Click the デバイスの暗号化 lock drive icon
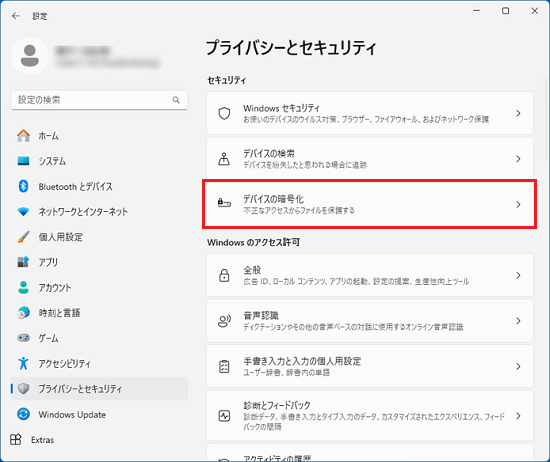 click(x=224, y=203)
